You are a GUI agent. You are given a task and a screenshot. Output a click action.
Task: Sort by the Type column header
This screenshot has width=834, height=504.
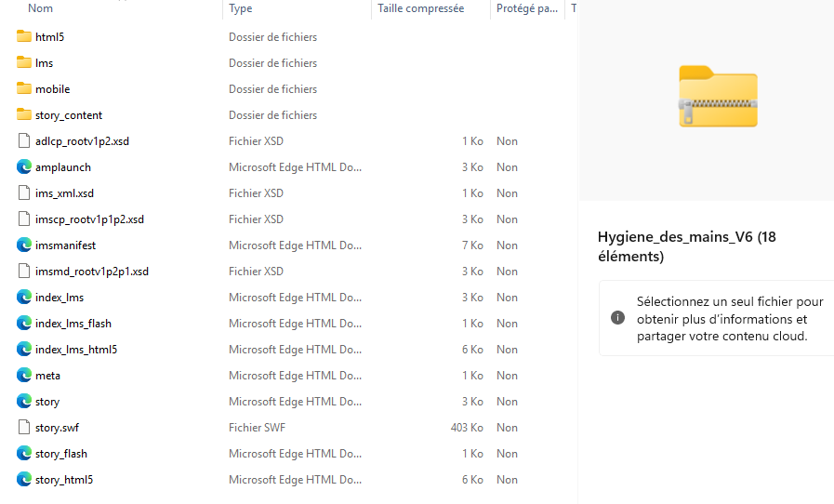tap(241, 8)
